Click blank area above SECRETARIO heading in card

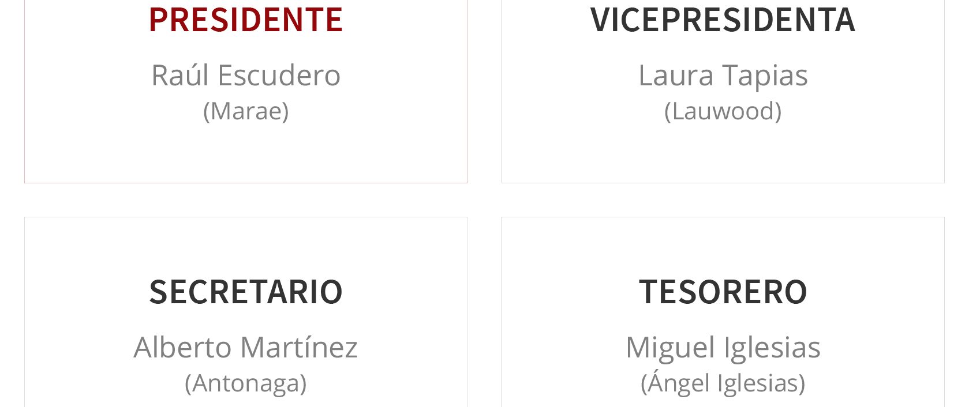[x=246, y=245]
